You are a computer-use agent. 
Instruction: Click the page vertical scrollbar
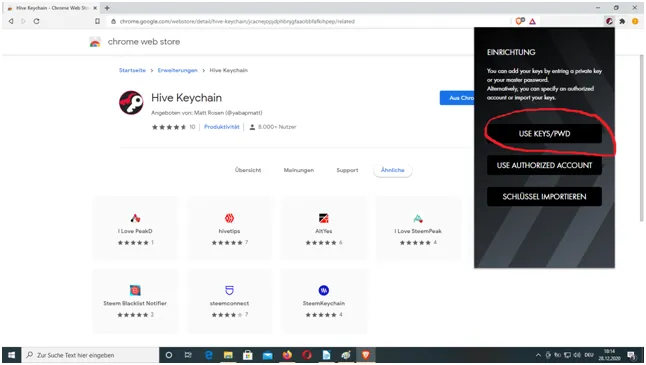coord(641,138)
